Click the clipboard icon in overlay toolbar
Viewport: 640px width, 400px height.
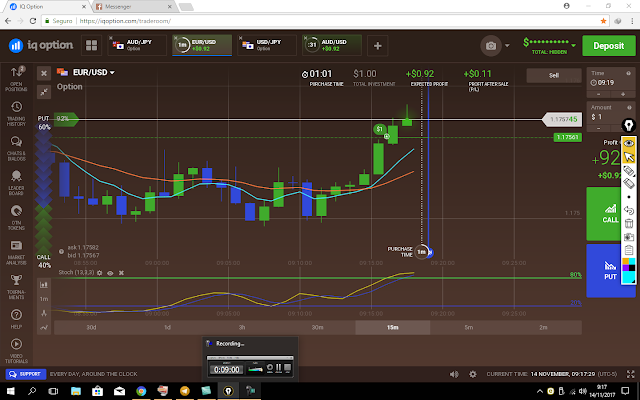point(629,250)
